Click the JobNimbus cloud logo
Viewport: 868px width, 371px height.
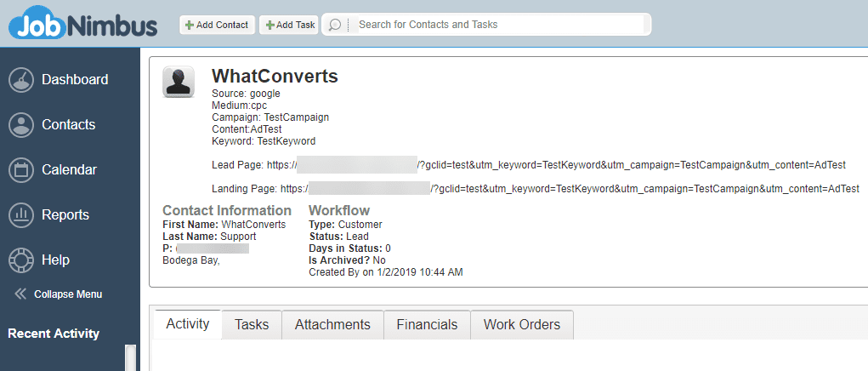tap(83, 25)
